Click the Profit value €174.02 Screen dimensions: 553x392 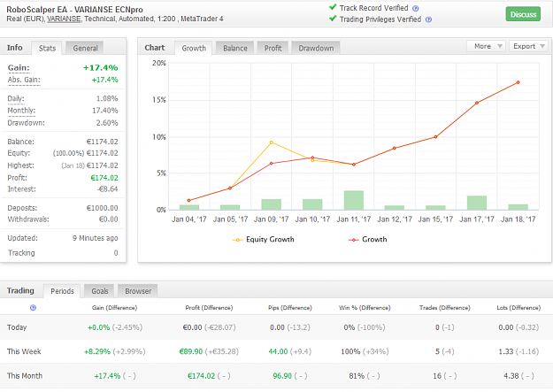click(104, 178)
